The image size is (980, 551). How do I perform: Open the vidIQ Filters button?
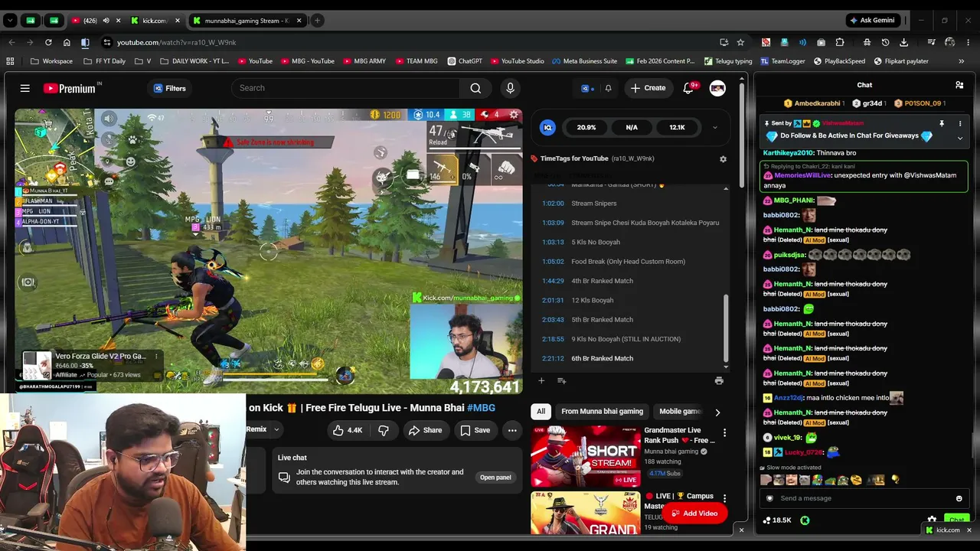pos(169,88)
